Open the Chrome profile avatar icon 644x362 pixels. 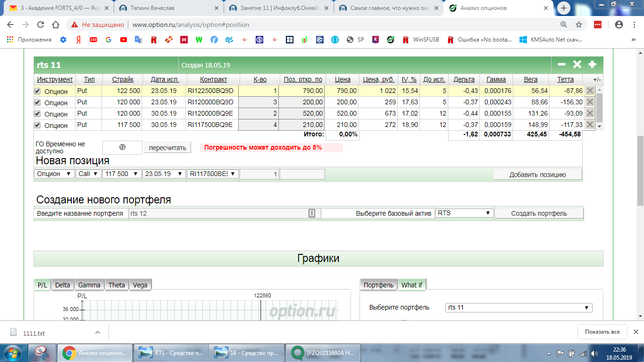pos(619,25)
